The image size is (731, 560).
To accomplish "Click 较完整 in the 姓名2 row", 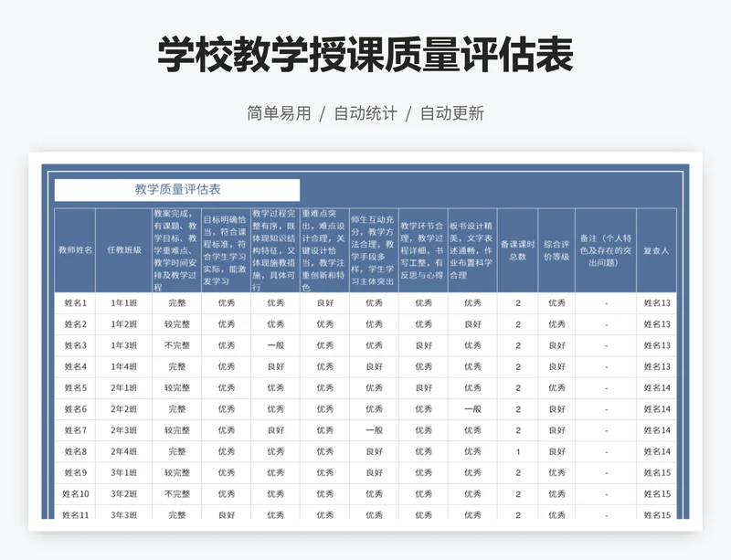I will 177,324.
